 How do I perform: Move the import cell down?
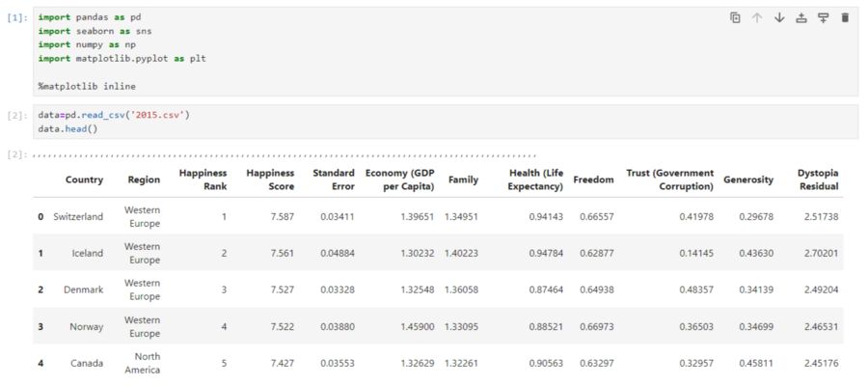[x=779, y=17]
